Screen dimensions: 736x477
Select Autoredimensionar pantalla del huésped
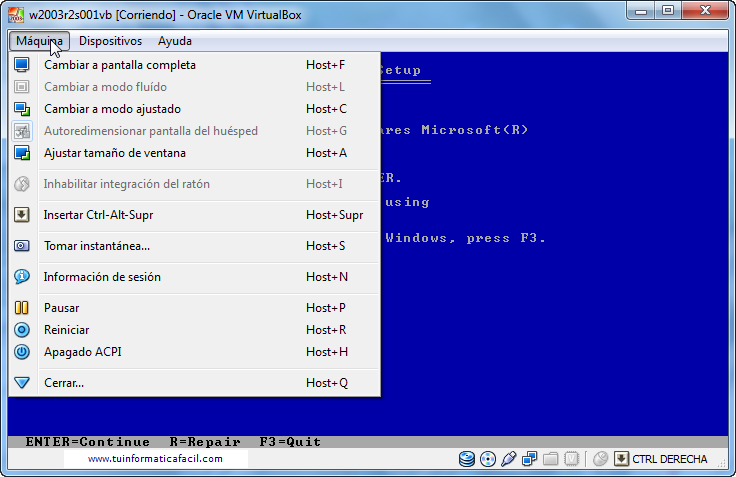194,131
